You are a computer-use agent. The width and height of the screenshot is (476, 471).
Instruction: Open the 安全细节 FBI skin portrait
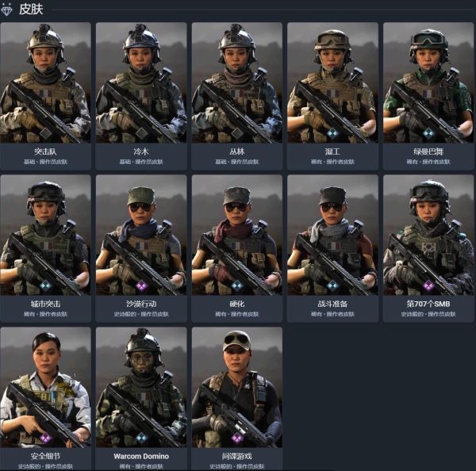45,387
